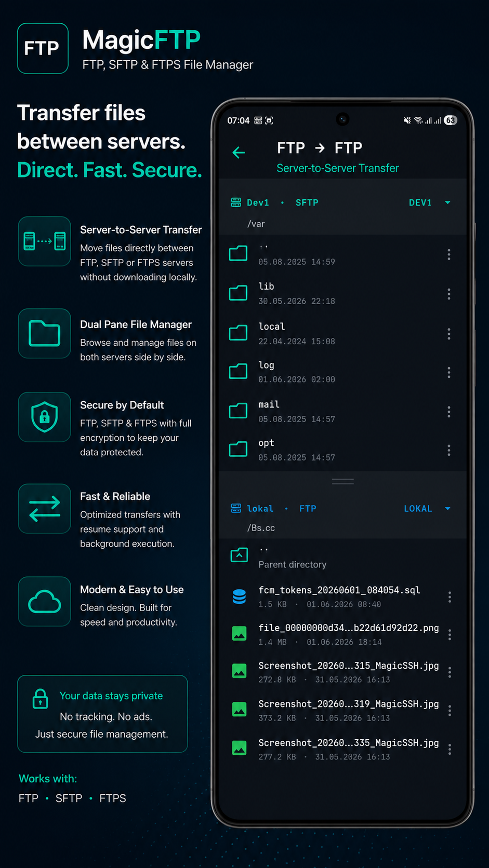Open more options for Screenshot 315_MagicSSH.jpg
Screen dimensions: 489x868
pyautogui.click(x=450, y=672)
